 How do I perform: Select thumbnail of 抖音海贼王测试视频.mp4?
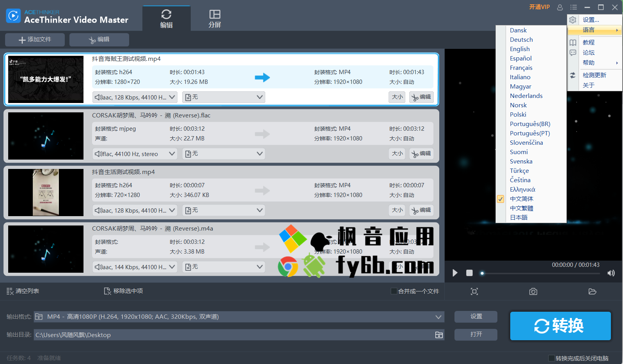click(46, 79)
